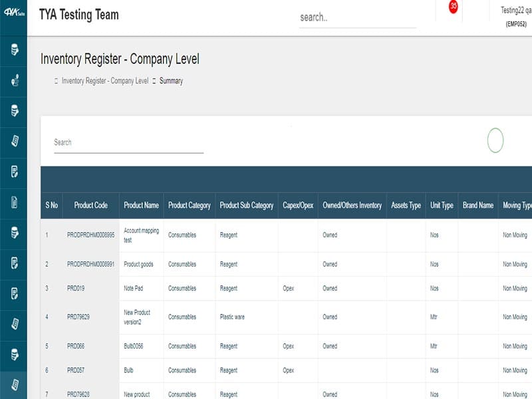Image resolution: width=532 pixels, height=399 pixels.
Task: Click the Summary breadcrumb
Action: 171,81
